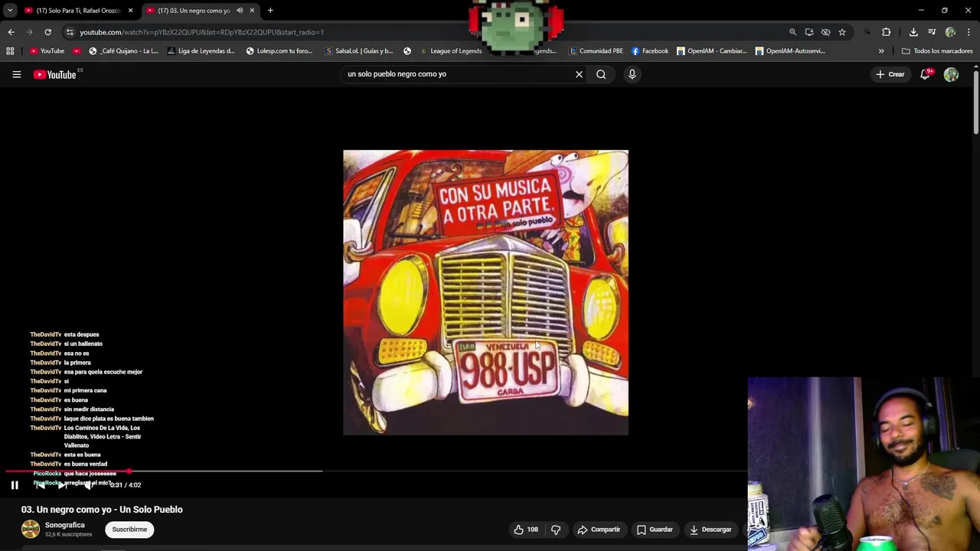The width and height of the screenshot is (980, 551).
Task: Close the Solo Para Ti tab
Action: click(x=130, y=11)
